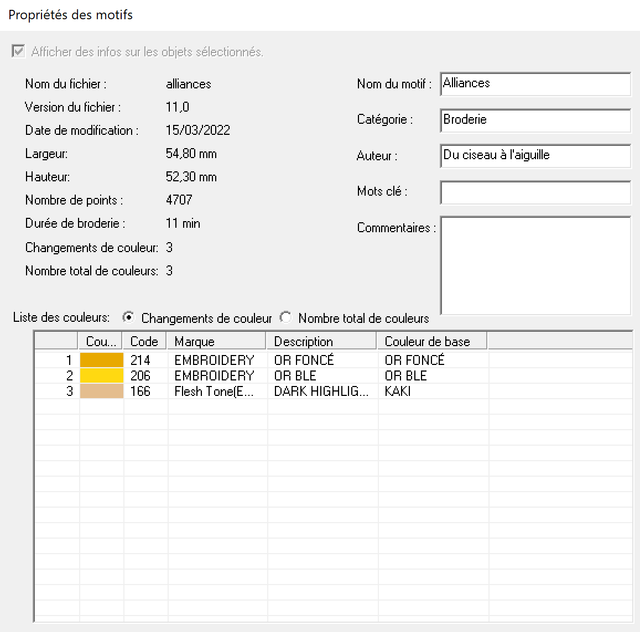Select code 206 in color list
Viewport: 640px width, 632px height.
[140, 376]
